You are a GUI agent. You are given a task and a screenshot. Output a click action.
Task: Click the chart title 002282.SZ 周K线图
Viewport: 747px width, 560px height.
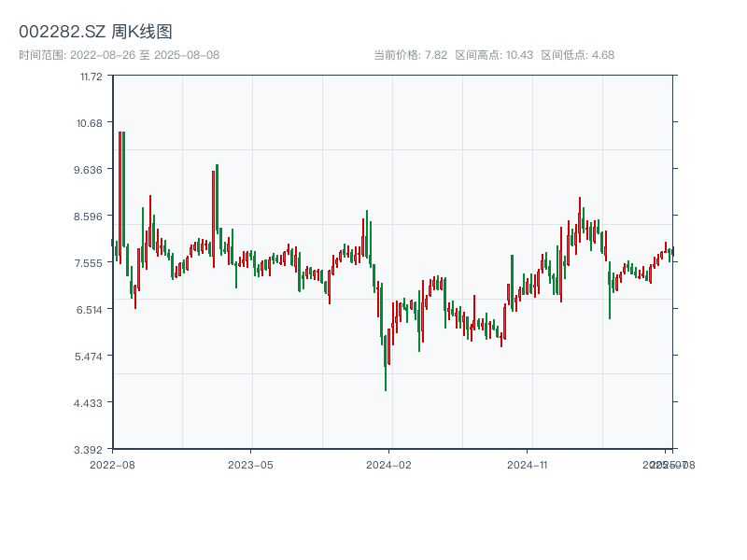point(95,33)
